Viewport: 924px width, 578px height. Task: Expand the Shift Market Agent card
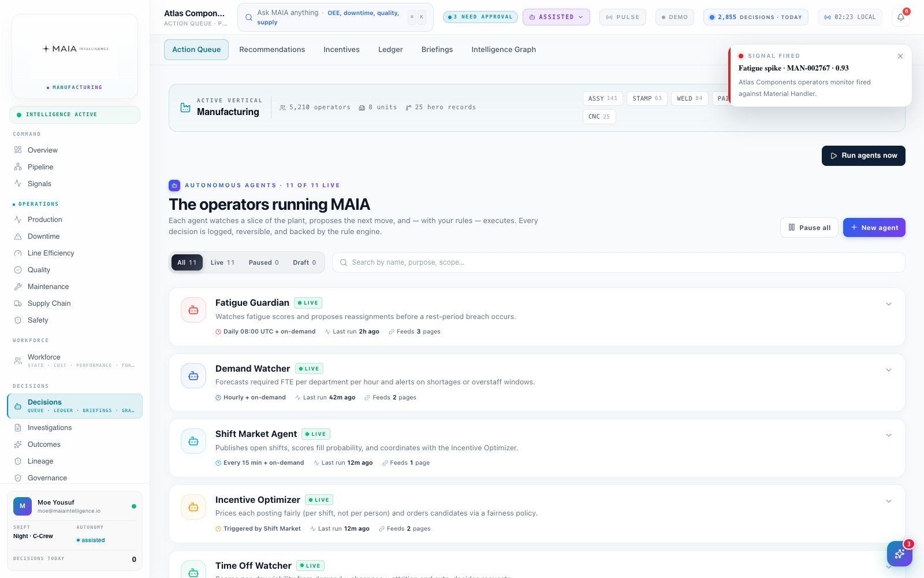[x=889, y=435]
